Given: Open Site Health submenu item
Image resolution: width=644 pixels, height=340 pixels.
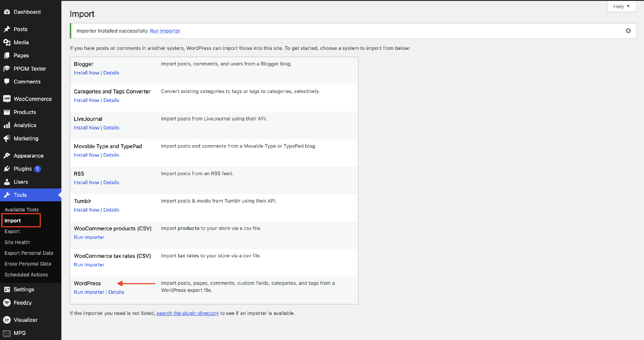Looking at the screenshot, I should coord(17,242).
